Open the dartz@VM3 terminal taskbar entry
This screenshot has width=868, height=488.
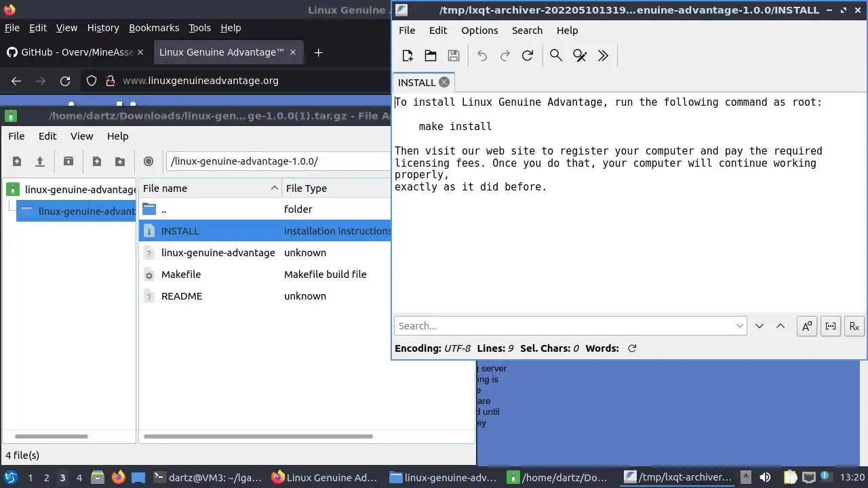click(208, 478)
